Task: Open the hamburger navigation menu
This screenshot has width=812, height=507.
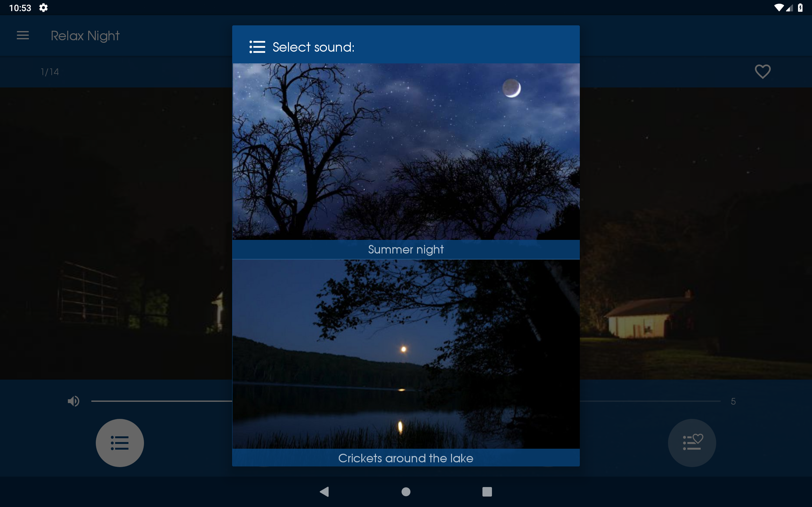Action: pyautogui.click(x=23, y=35)
